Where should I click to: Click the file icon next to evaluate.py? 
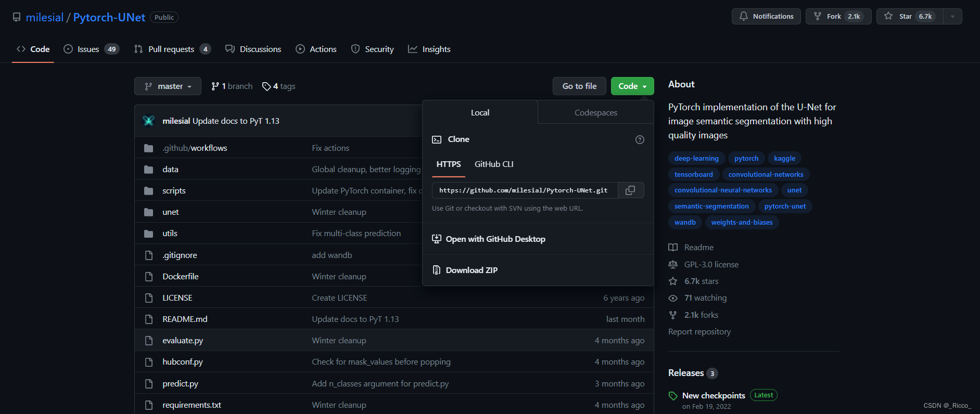(149, 341)
